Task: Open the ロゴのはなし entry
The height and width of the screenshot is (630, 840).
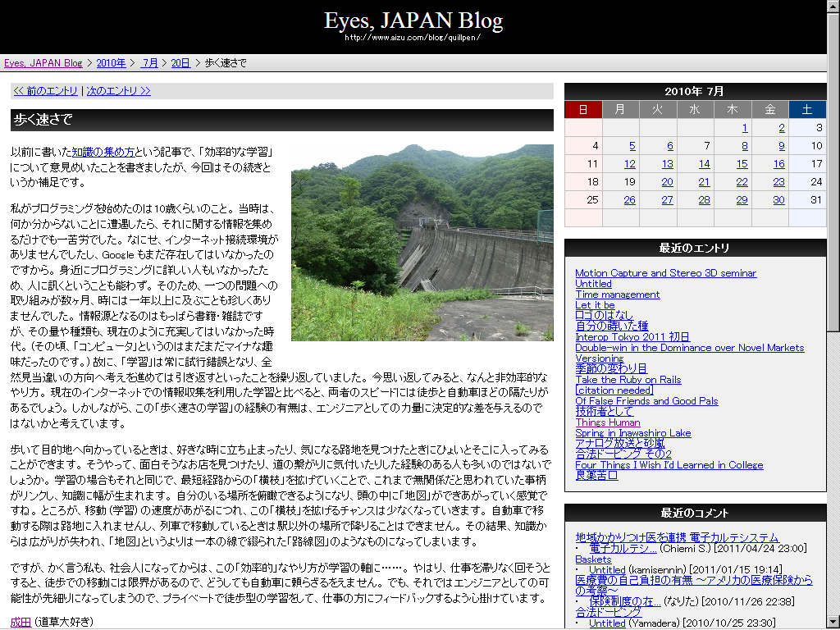Action: (605, 316)
